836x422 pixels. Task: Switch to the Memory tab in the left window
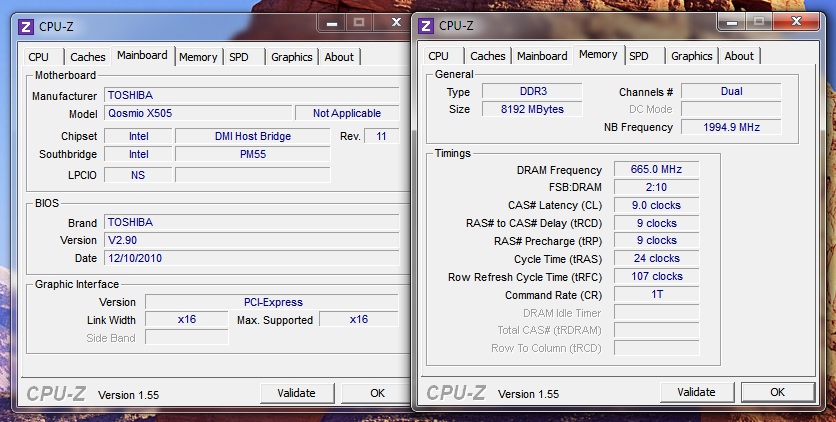[198, 57]
